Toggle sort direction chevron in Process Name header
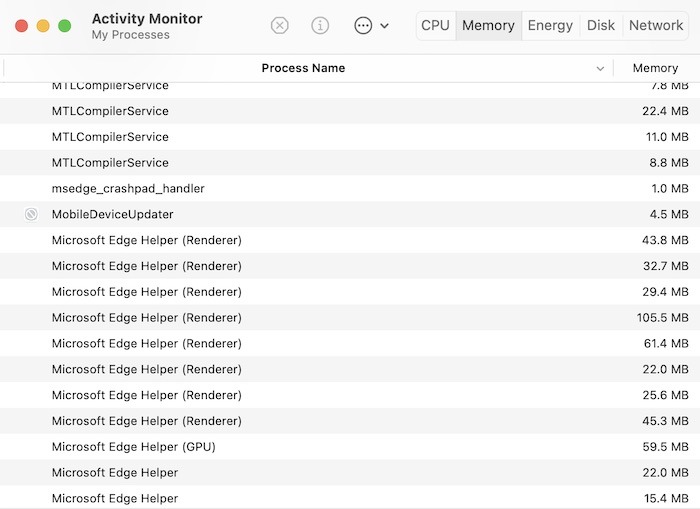The height and width of the screenshot is (509, 700). click(600, 69)
